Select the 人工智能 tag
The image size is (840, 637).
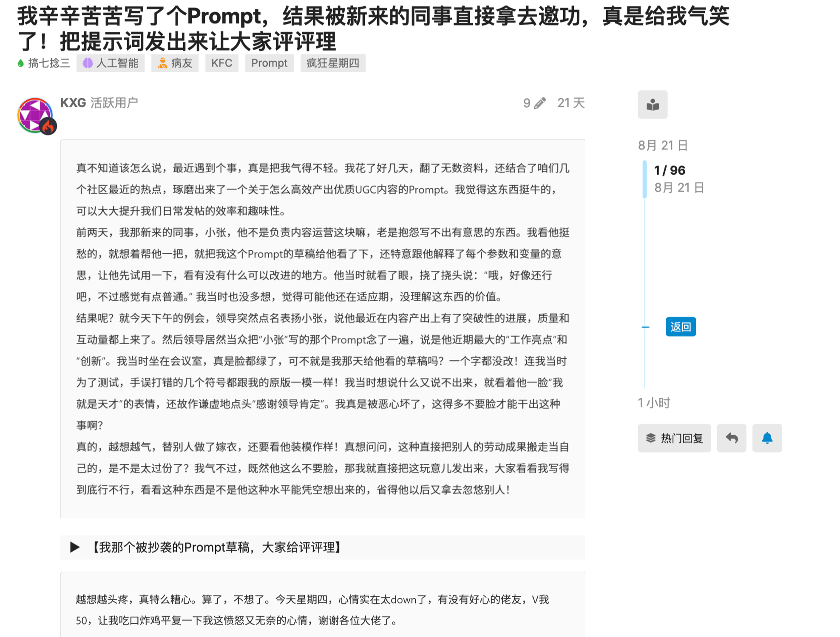click(111, 63)
